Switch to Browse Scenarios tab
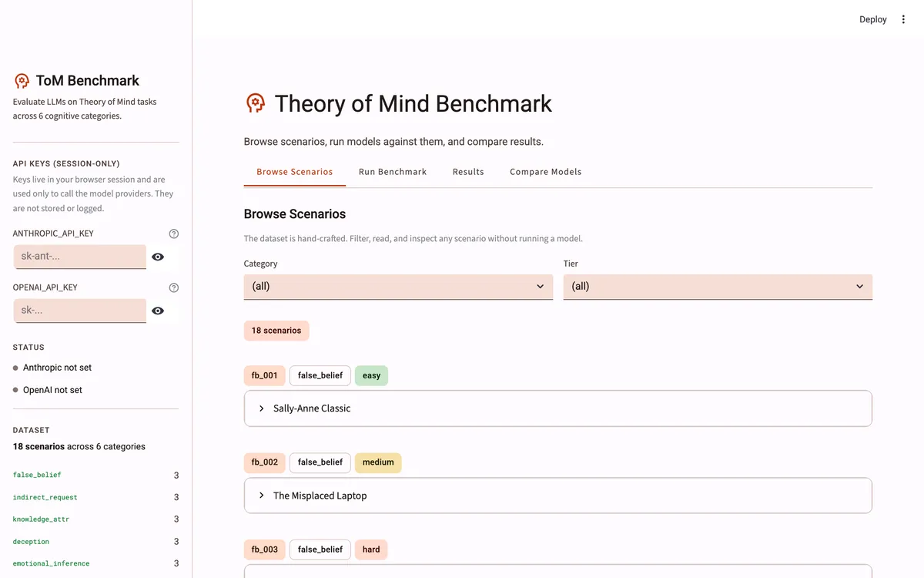Screen dimensions: 924x578 [x=295, y=172]
